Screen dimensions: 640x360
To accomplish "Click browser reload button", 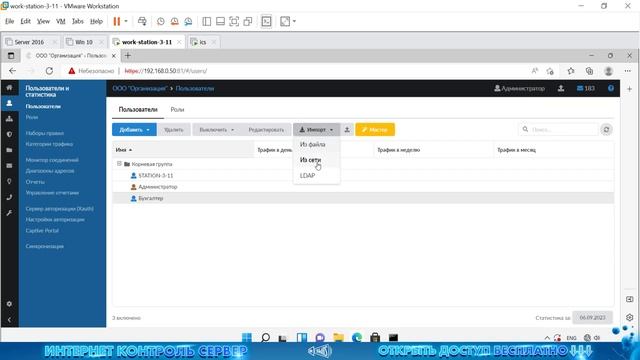I will 49,71.
